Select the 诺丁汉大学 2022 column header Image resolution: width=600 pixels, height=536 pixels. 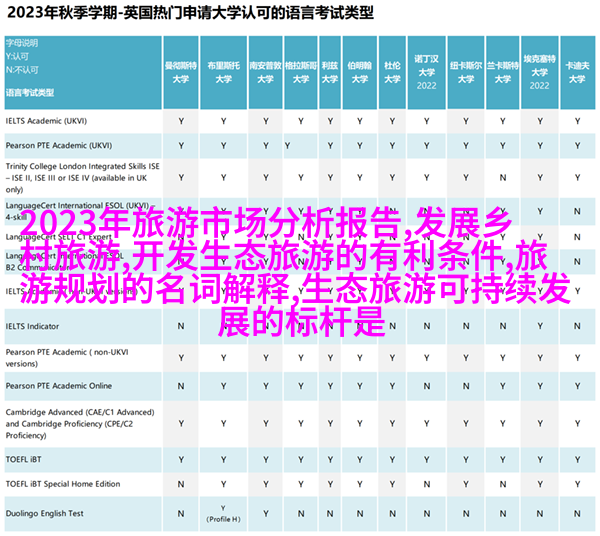click(x=426, y=72)
